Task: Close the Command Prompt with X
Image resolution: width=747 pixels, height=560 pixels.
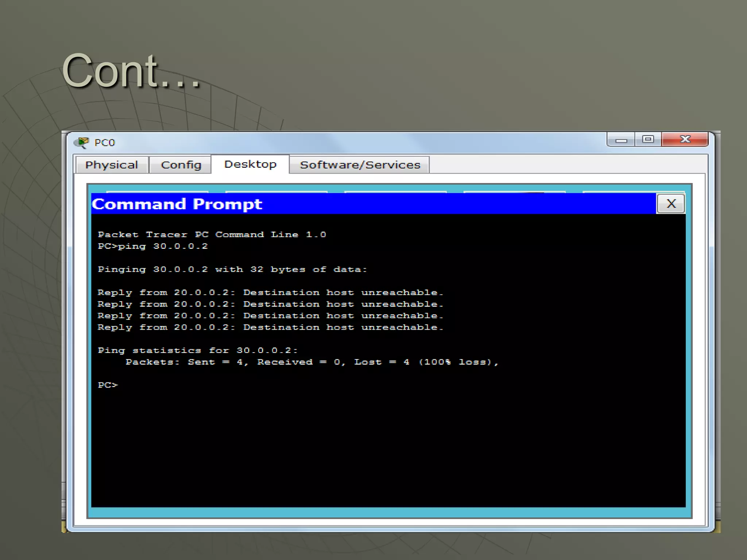Action: pos(671,203)
